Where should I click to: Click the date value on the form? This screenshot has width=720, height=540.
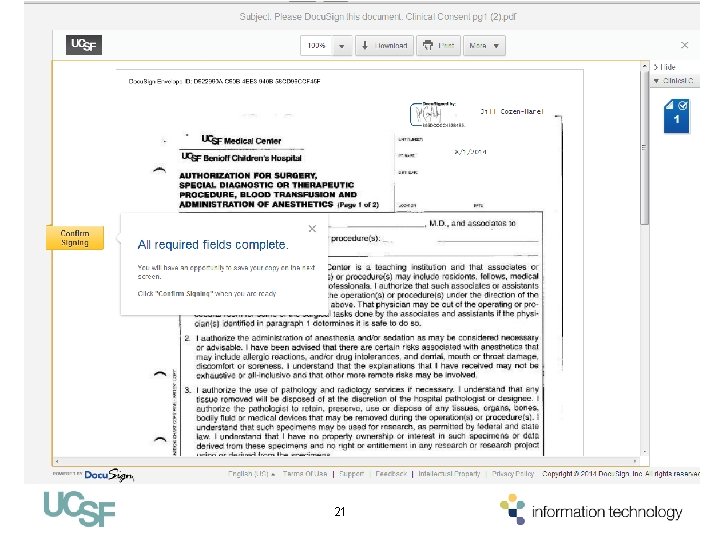tap(470, 152)
